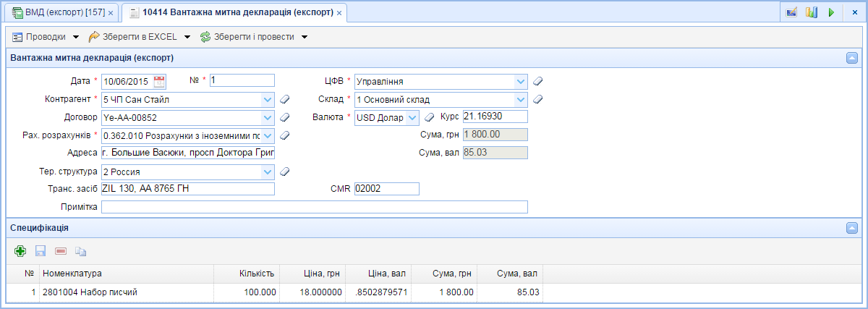
Task: Open the Зберегти в EXCEL dropdown arrow
Action: [x=187, y=37]
